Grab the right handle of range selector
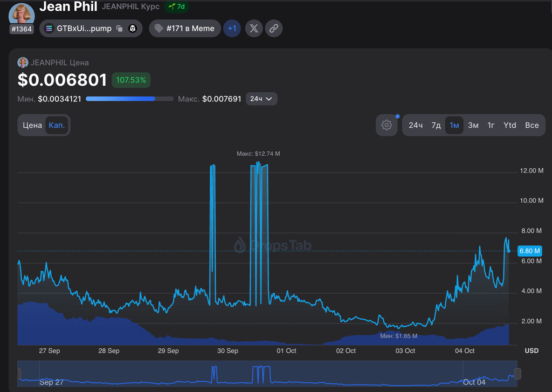The image size is (552, 392). point(517,373)
